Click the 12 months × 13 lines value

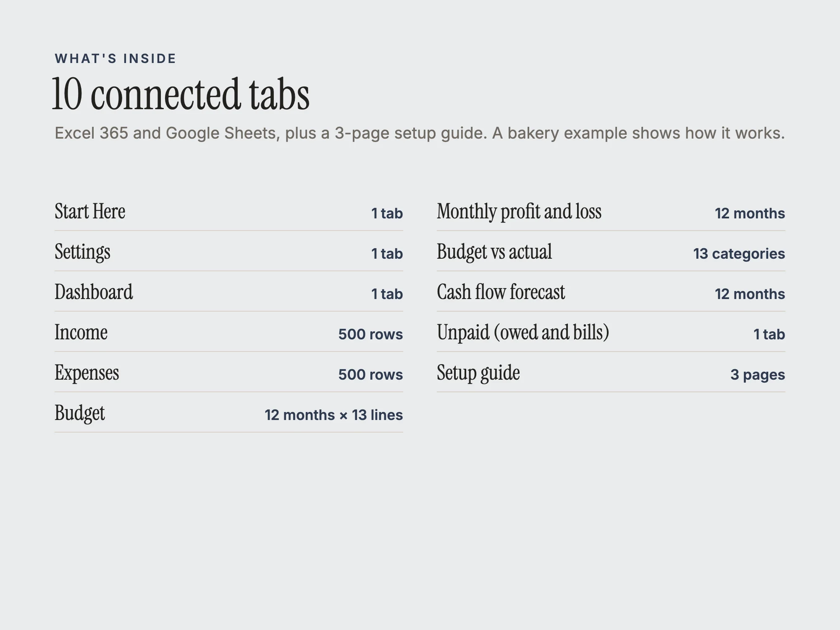334,415
